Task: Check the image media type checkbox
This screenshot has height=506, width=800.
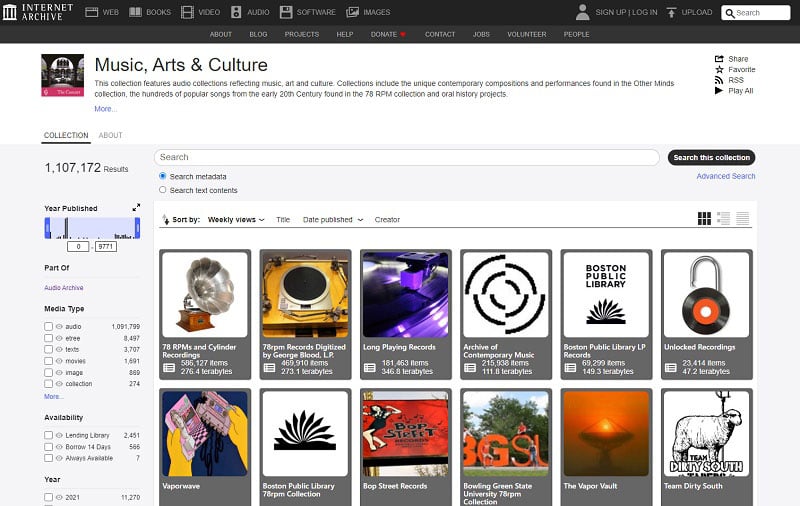Action: click(x=48, y=372)
